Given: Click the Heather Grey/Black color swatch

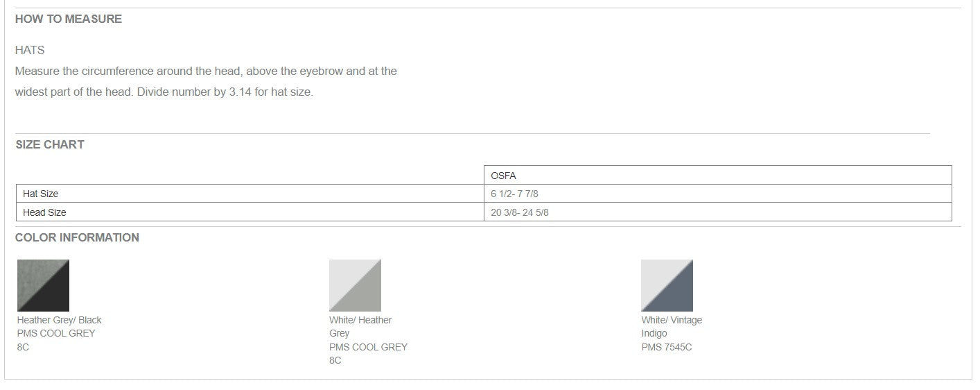Looking at the screenshot, I should [x=43, y=285].
